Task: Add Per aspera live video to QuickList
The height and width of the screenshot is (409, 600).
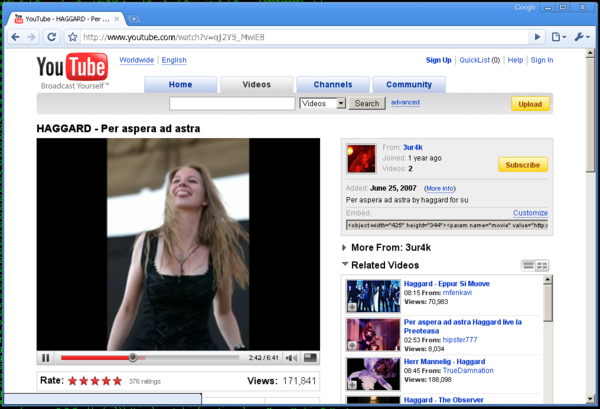Action: 352,345
